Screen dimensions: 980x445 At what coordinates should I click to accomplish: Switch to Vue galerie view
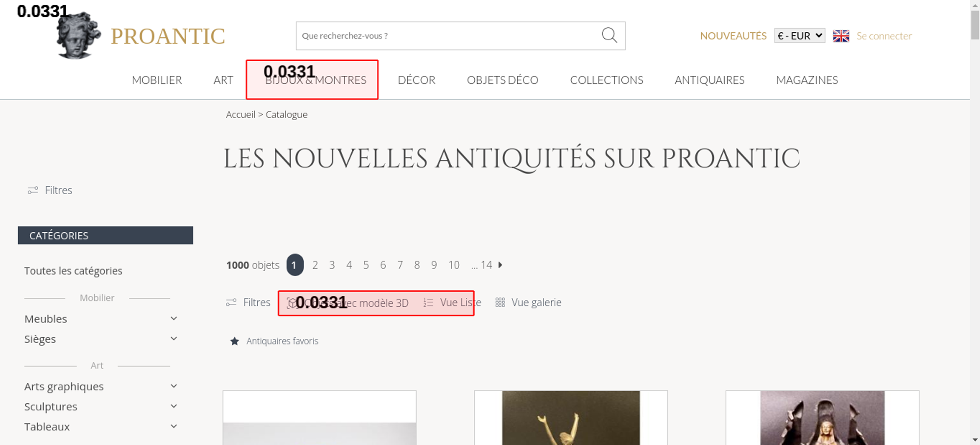click(537, 302)
